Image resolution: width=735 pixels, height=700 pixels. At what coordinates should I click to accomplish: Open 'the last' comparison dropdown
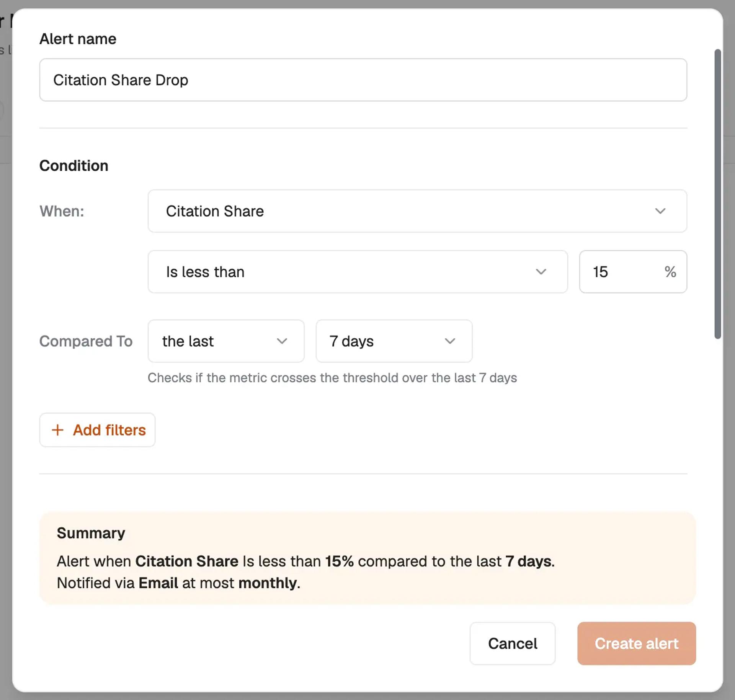click(x=226, y=341)
